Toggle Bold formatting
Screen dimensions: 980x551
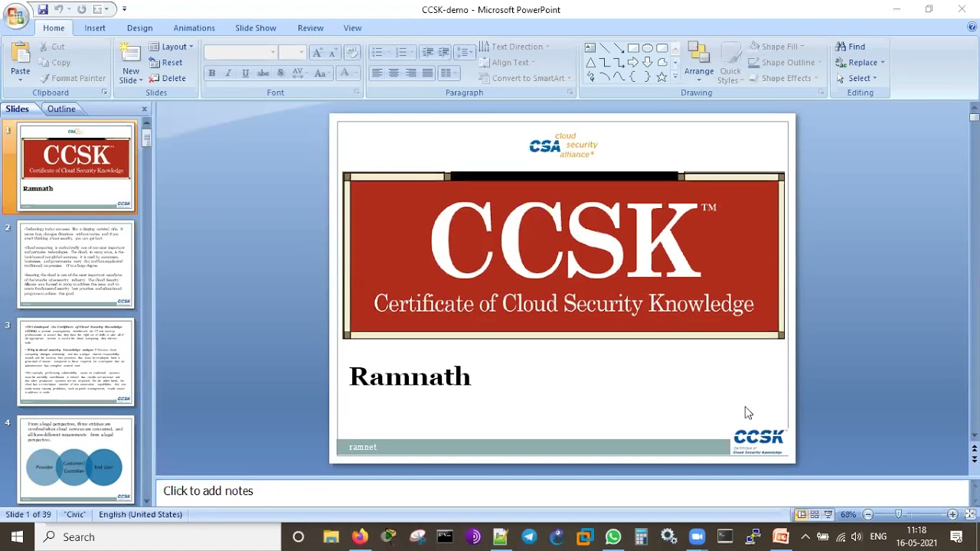coord(212,73)
